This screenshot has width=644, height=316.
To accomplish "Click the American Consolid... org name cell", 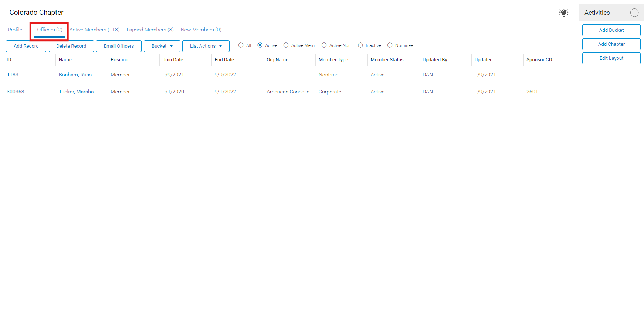I will click(290, 92).
